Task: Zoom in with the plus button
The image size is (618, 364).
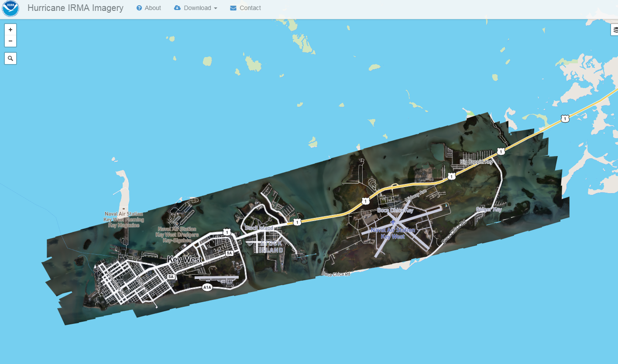Action: click(10, 30)
